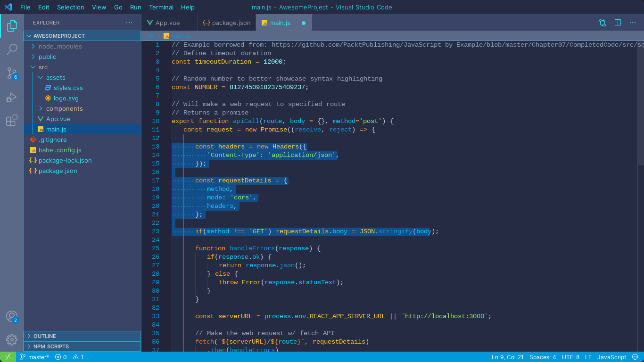
Task: Switch to the App.vue tab
Action: tap(170, 23)
